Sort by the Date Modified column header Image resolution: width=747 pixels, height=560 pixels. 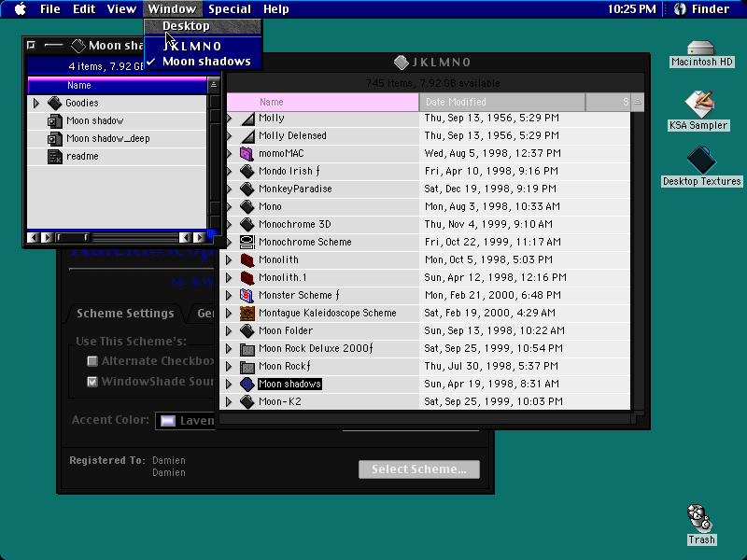click(x=502, y=102)
